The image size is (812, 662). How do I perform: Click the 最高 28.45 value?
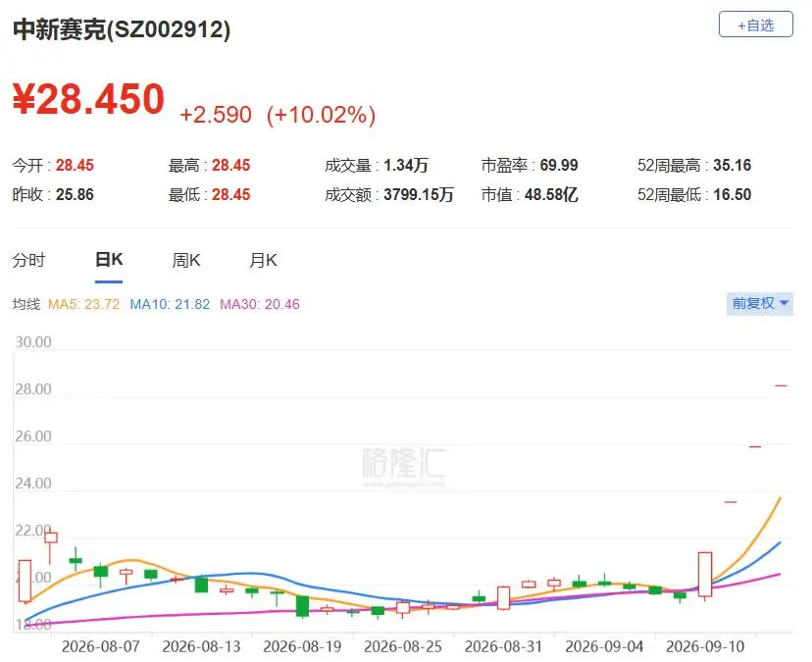pos(231,165)
